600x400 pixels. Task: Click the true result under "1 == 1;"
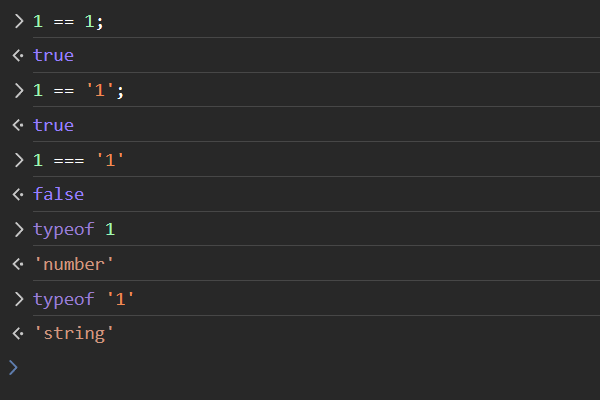tap(53, 55)
